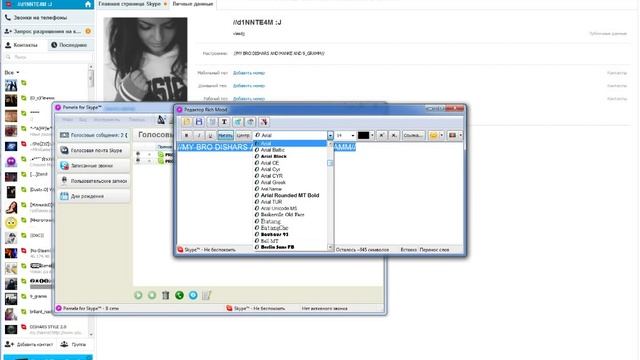Open Birthdays (Дни рождения) in Pamela
Image resolution: width=640 pixels, height=360 pixels.
coord(94,197)
